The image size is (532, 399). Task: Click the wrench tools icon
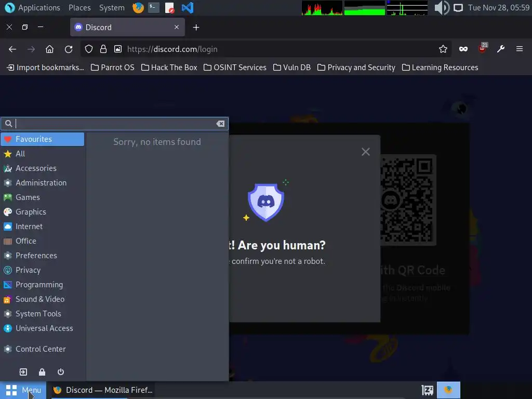pyautogui.click(x=501, y=49)
